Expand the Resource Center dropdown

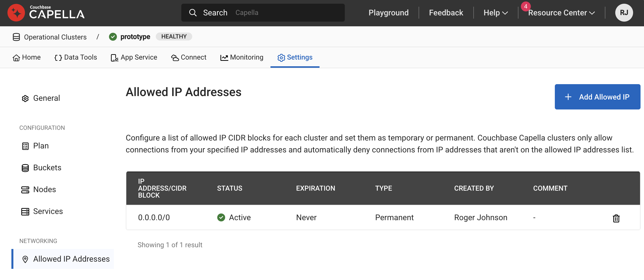(561, 13)
